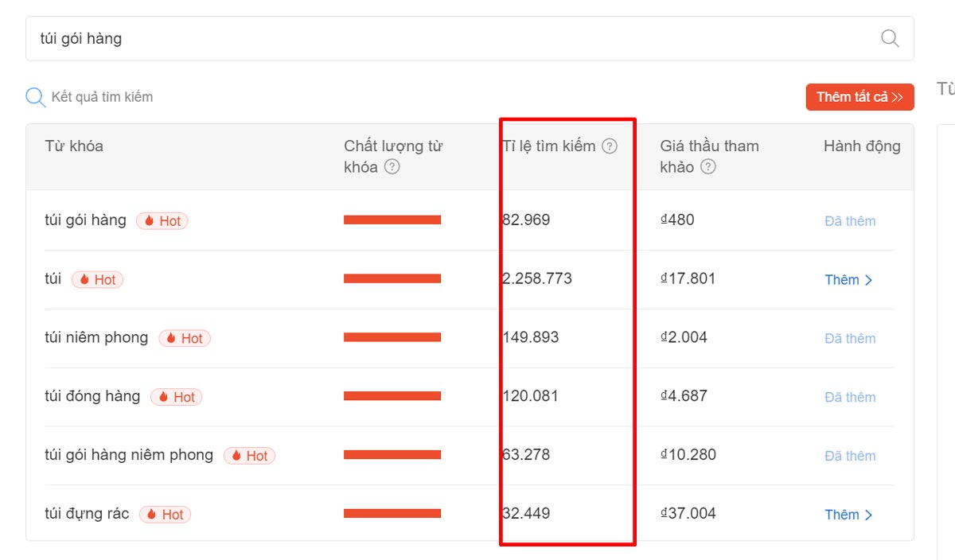Click the search magnifier icon in search box
The image size is (955, 560).
890,38
